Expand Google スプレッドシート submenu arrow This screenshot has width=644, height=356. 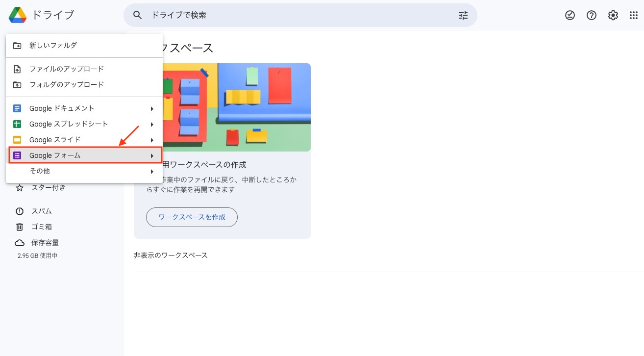[x=152, y=124]
